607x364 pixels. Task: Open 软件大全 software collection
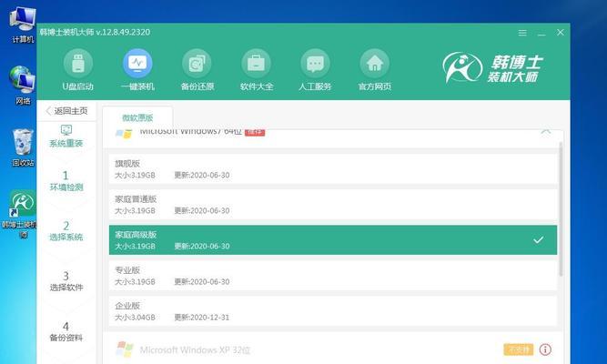coord(257,70)
